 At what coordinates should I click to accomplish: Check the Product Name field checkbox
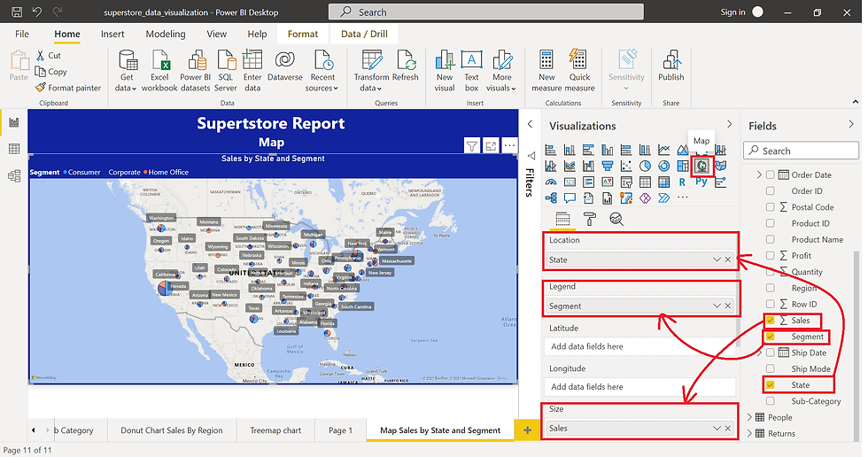[x=770, y=239]
